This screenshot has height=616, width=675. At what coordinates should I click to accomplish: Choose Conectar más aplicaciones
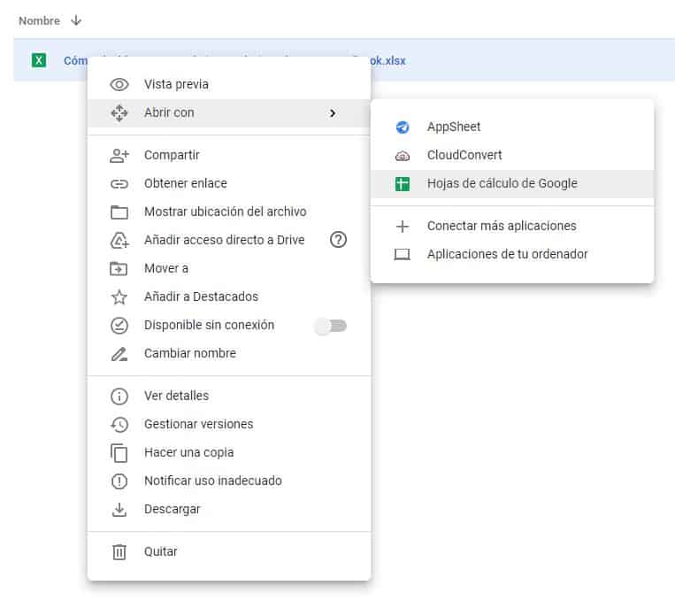[x=512, y=227]
